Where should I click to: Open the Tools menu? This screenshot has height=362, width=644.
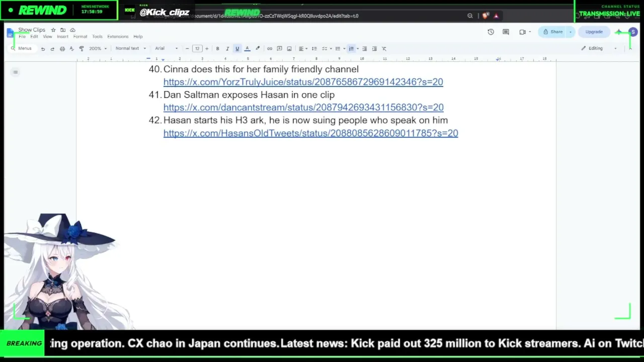pyautogui.click(x=97, y=37)
